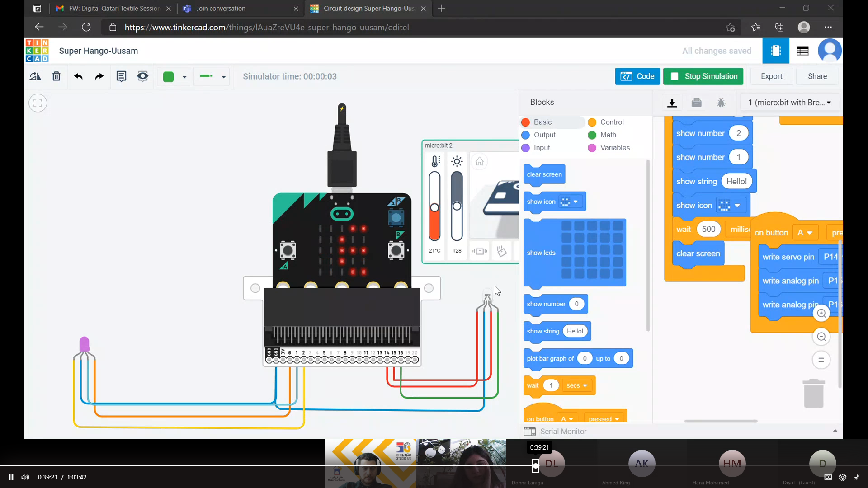Mute the video volume
This screenshot has width=868, height=488.
(25, 477)
